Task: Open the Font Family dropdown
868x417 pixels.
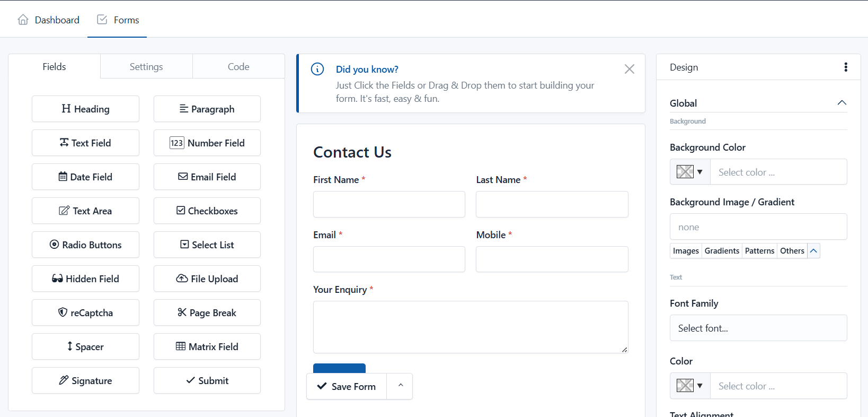Action: [758, 328]
